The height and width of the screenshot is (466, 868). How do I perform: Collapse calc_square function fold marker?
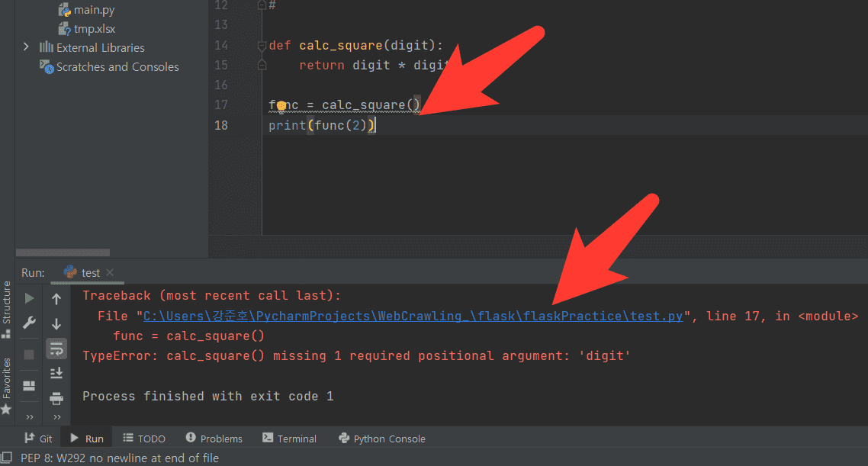[262, 46]
